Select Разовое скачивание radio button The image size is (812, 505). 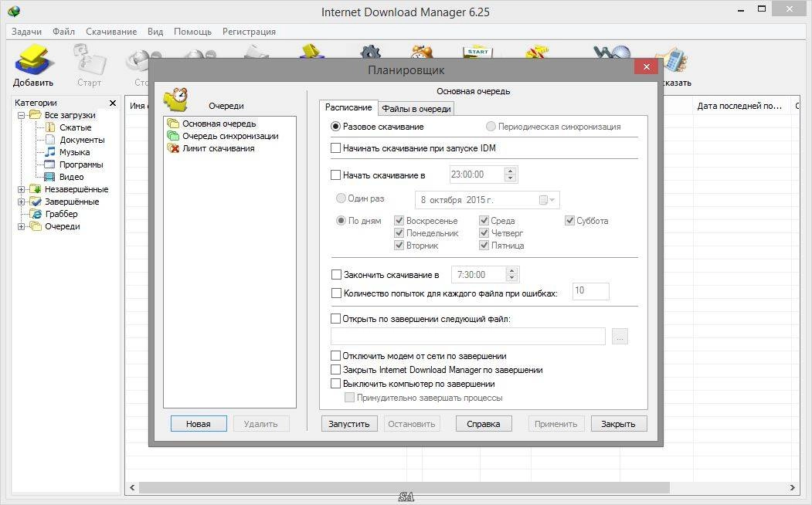pos(335,127)
